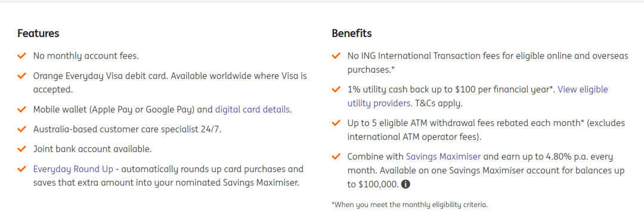644x222 pixels.
Task: Open the digital card details link
Action: pos(253,110)
